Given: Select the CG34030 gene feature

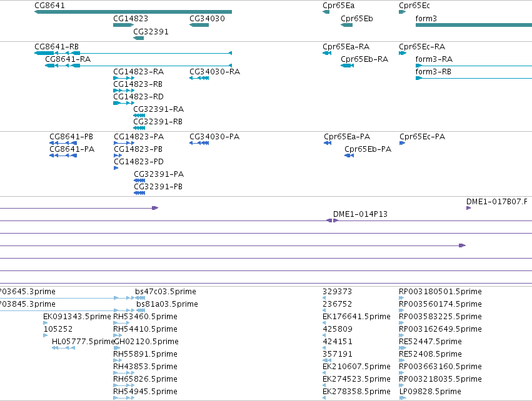Looking at the screenshot, I should pyautogui.click(x=199, y=25).
